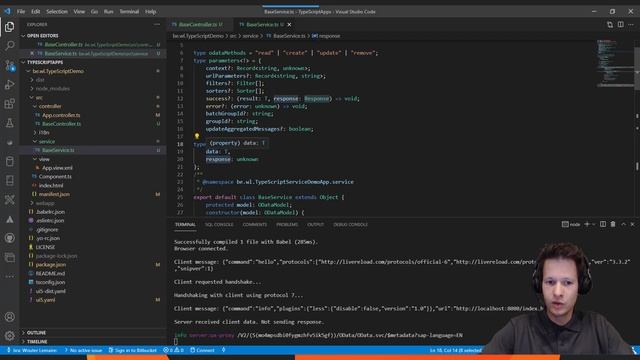Click the Explorer more actions ellipsis

(157, 24)
